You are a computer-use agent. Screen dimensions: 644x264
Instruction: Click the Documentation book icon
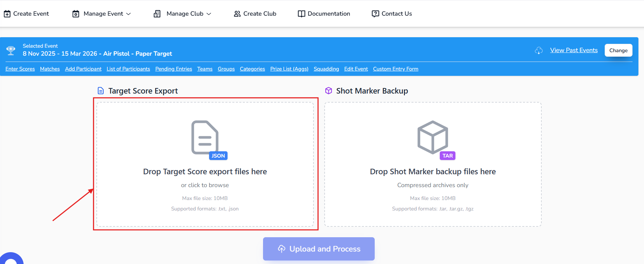pos(301,14)
